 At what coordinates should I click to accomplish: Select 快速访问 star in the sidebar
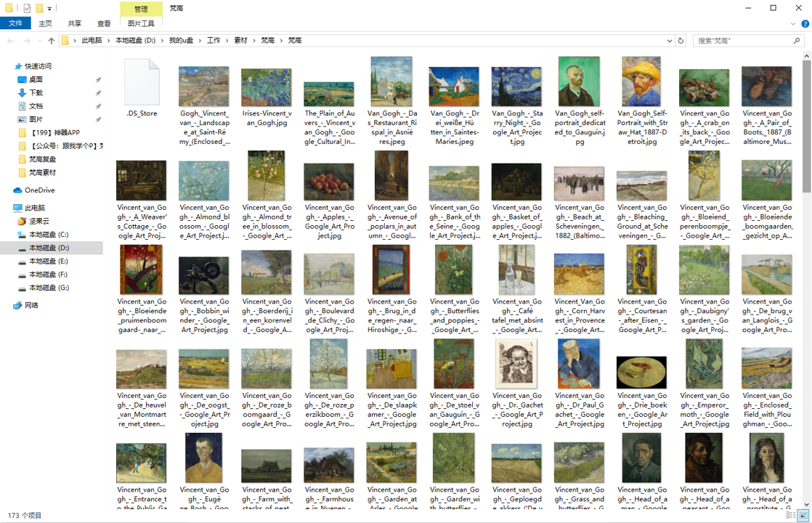coord(33,66)
